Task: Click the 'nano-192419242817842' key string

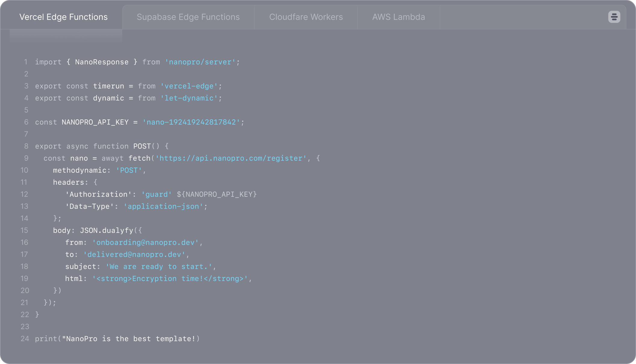Action: 191,122
